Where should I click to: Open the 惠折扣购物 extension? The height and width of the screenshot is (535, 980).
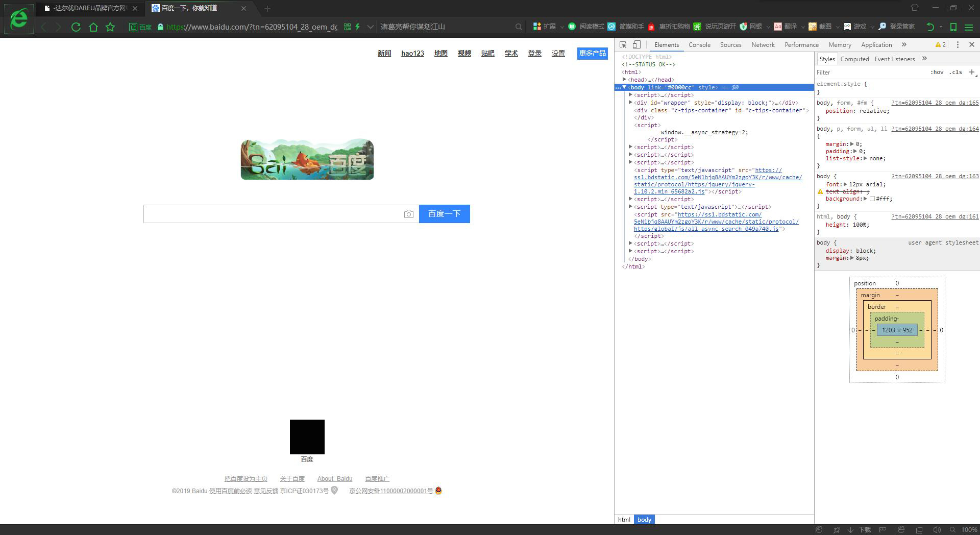click(669, 27)
